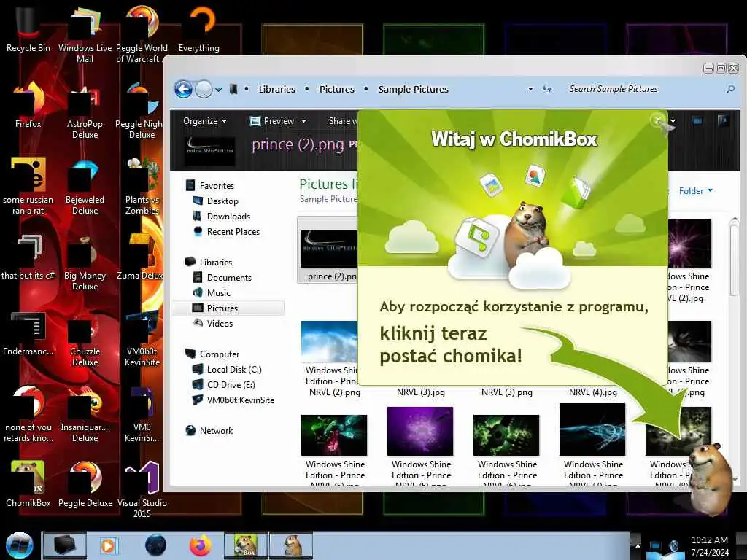Click the search magnifier icon
The image size is (747, 560).
pyautogui.click(x=730, y=89)
